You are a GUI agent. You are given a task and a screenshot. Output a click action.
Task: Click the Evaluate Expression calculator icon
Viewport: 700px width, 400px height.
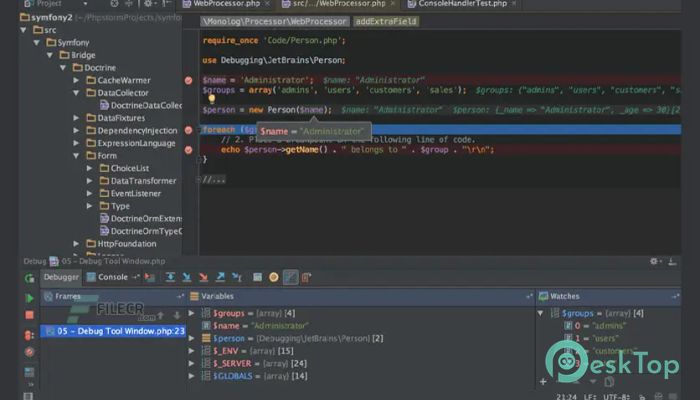pyautogui.click(x=258, y=278)
